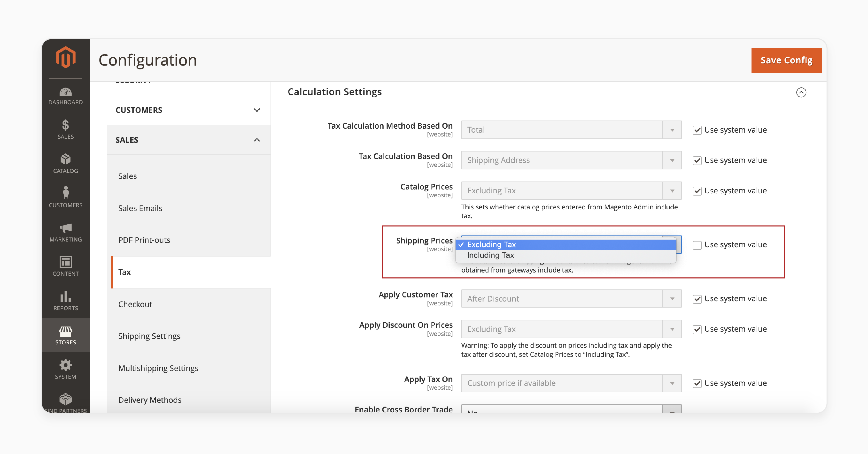Screen dimensions: 868x454
Task: Click the Configuration page title
Action: click(x=147, y=60)
